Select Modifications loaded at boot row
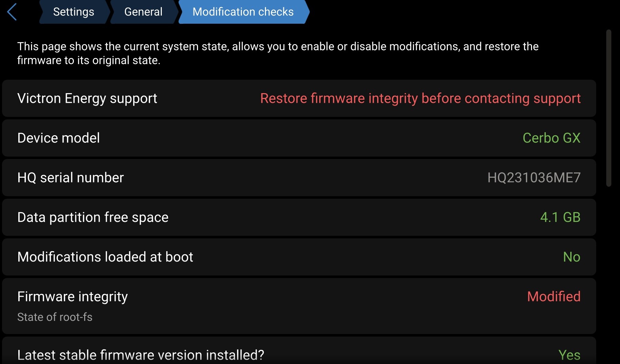The height and width of the screenshot is (364, 620). tap(105, 257)
